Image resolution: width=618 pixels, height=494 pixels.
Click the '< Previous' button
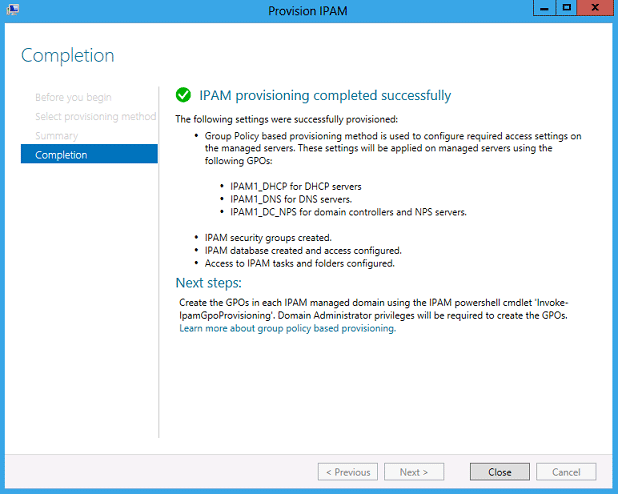click(348, 472)
